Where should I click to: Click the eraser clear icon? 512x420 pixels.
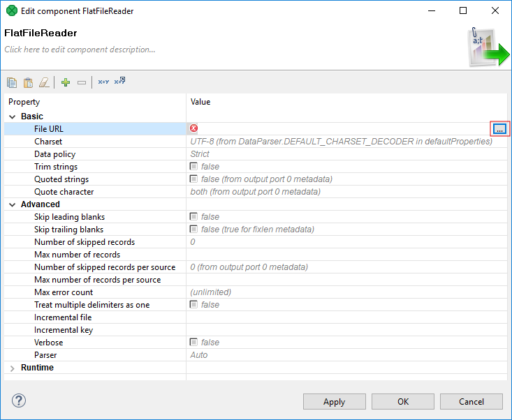click(45, 82)
